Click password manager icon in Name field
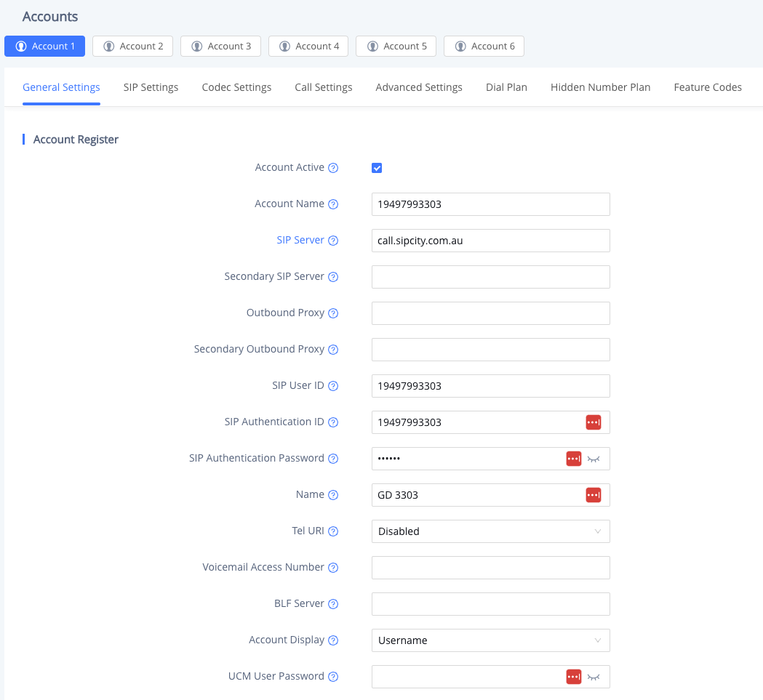This screenshot has height=700, width=763. point(594,495)
